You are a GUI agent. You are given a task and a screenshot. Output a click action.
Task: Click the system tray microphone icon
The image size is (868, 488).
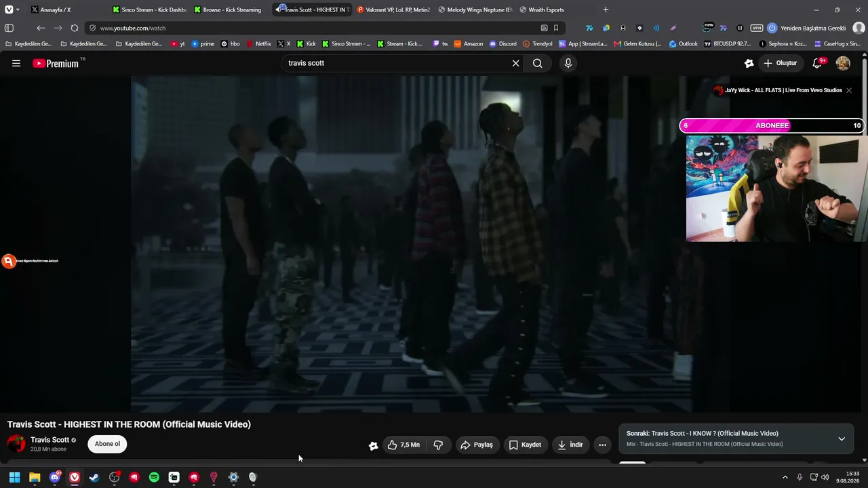800,477
